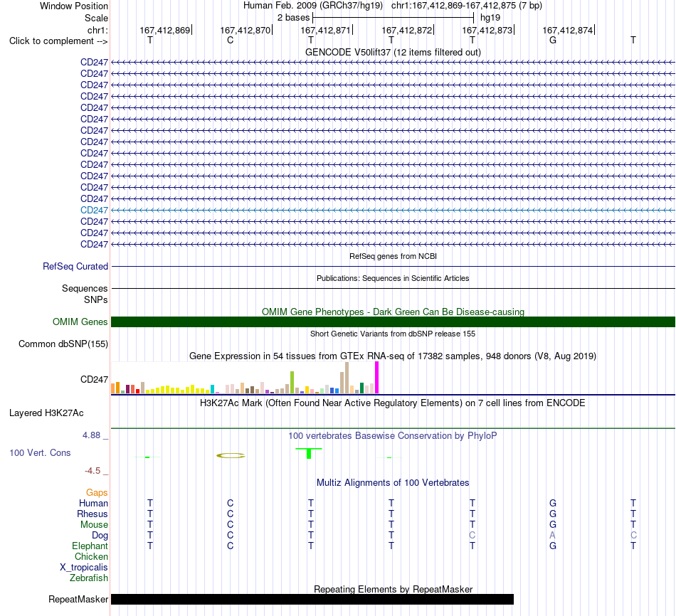The image size is (676, 616).
Task: Open 'Short Genetic Variants from dbSNP release 155'
Action: [x=393, y=334]
